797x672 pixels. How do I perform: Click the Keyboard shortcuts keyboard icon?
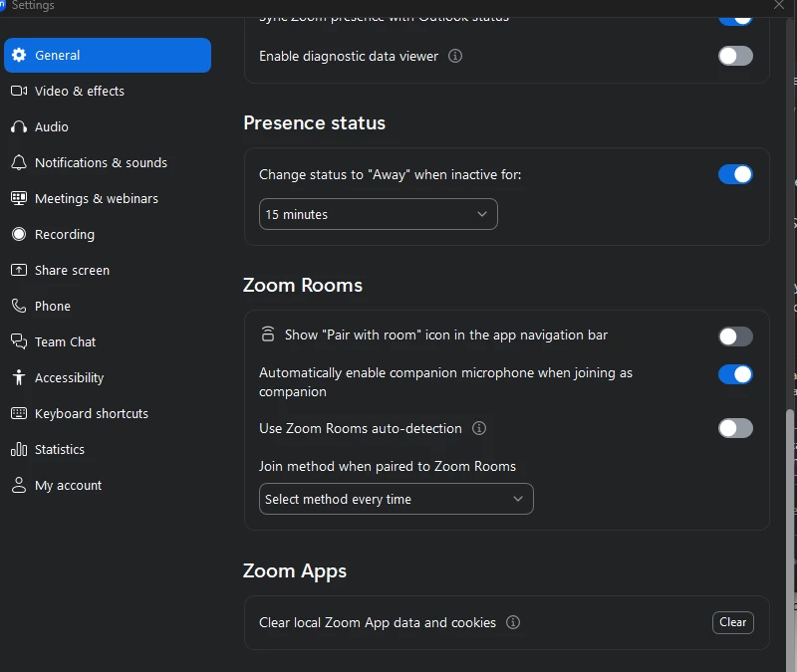pyautogui.click(x=19, y=413)
